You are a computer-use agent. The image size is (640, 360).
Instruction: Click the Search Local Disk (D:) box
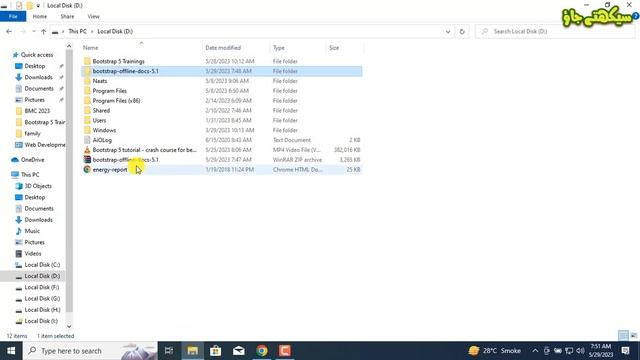click(555, 31)
